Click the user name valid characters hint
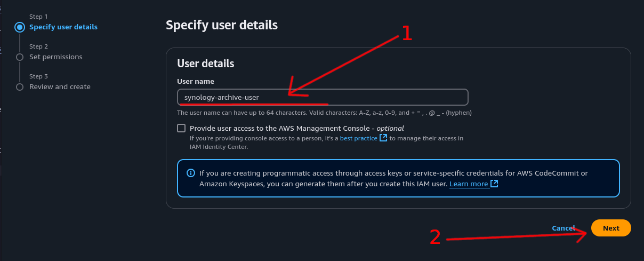644x261 pixels. tap(324, 113)
